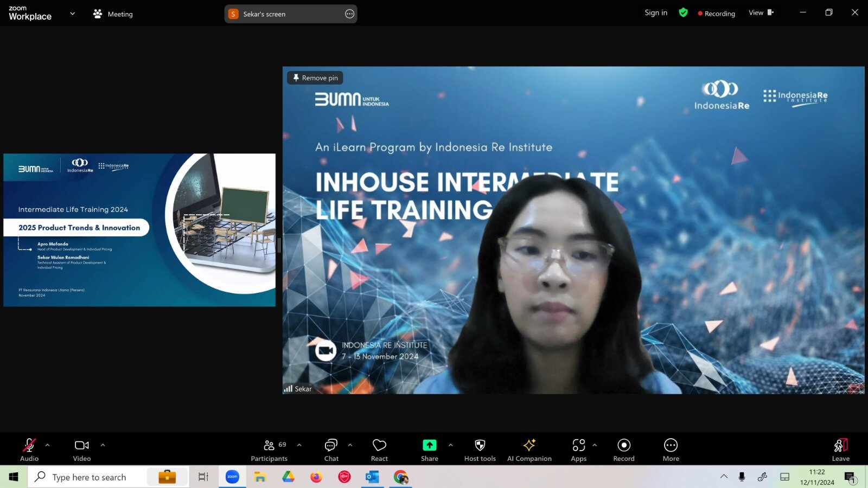
Task: Expand Zoom Workplace dropdown chevron
Action: pos(73,14)
